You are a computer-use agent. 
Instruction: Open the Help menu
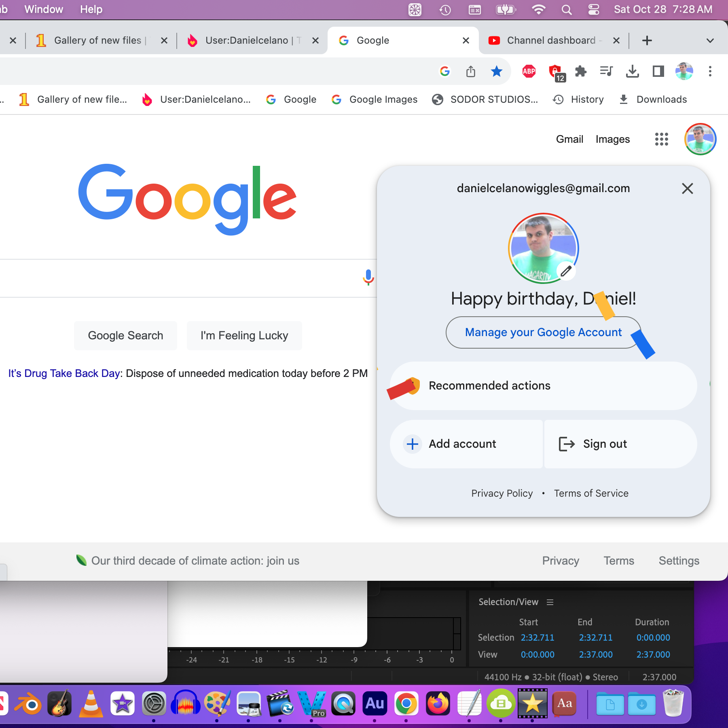tap(91, 9)
